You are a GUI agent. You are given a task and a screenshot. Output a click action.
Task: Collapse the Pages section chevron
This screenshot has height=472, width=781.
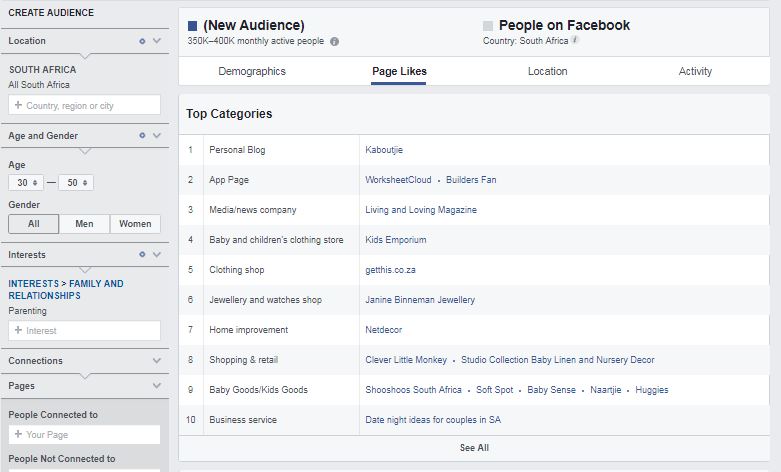tap(157, 385)
